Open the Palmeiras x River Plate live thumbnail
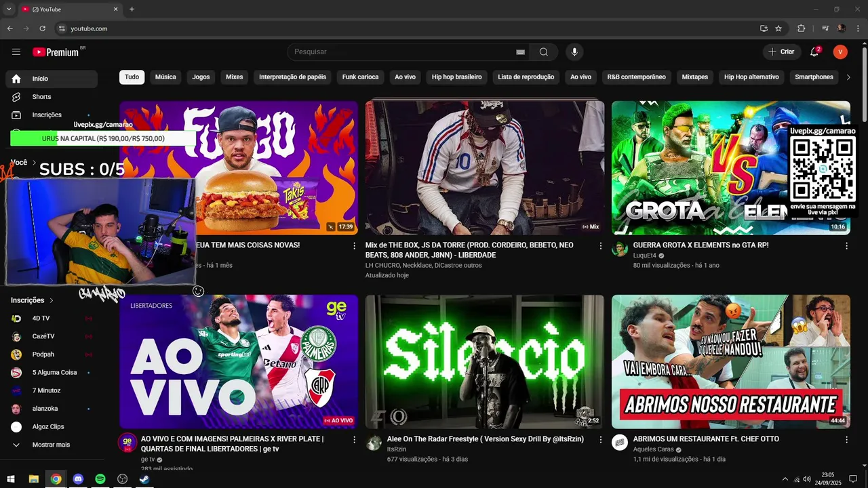 [x=239, y=361]
